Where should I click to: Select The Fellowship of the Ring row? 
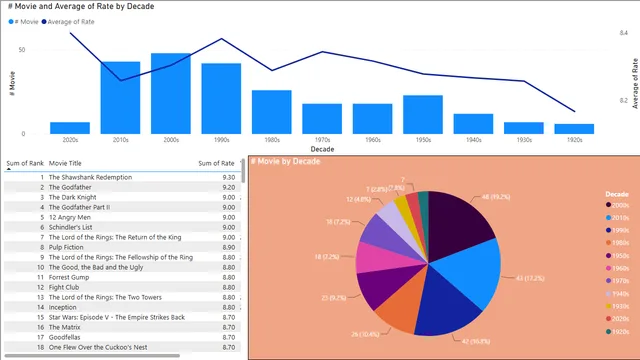pos(122,257)
